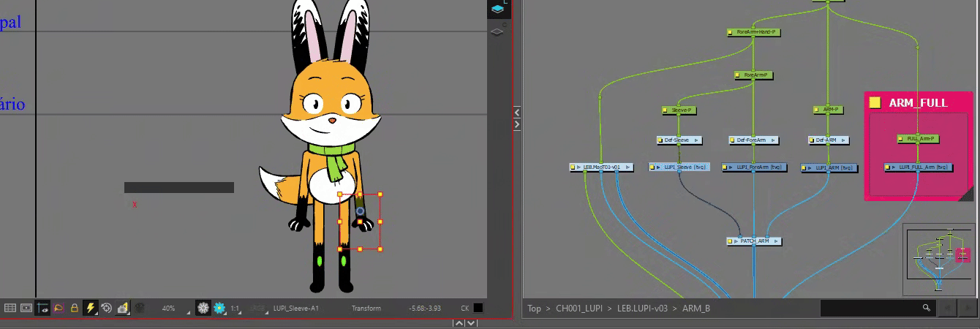Click the node view navigator minimap
This screenshot has width=980, height=329.
(939, 259)
